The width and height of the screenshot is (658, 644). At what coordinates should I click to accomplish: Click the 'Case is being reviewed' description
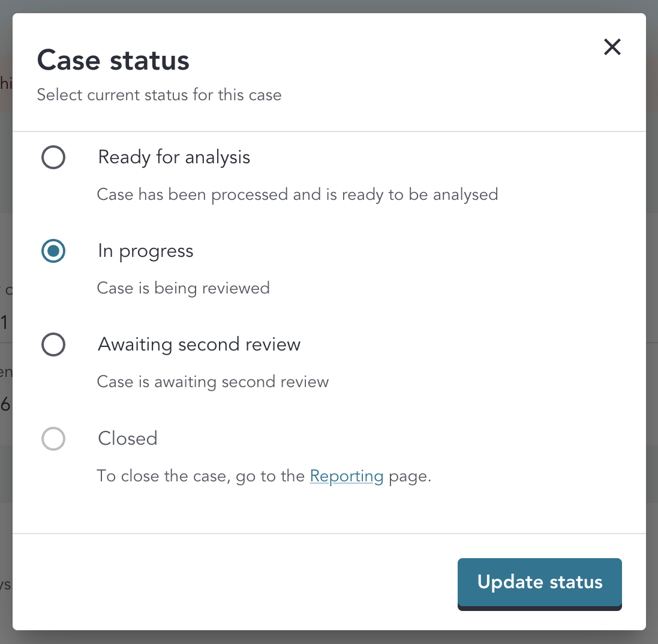[x=183, y=288]
